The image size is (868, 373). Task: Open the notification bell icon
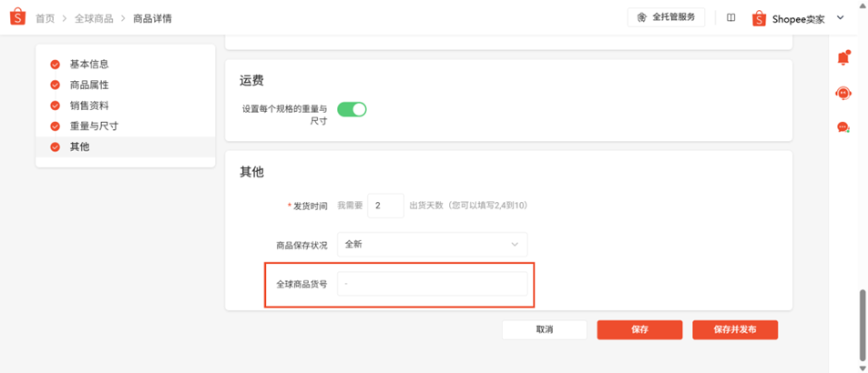(x=843, y=57)
